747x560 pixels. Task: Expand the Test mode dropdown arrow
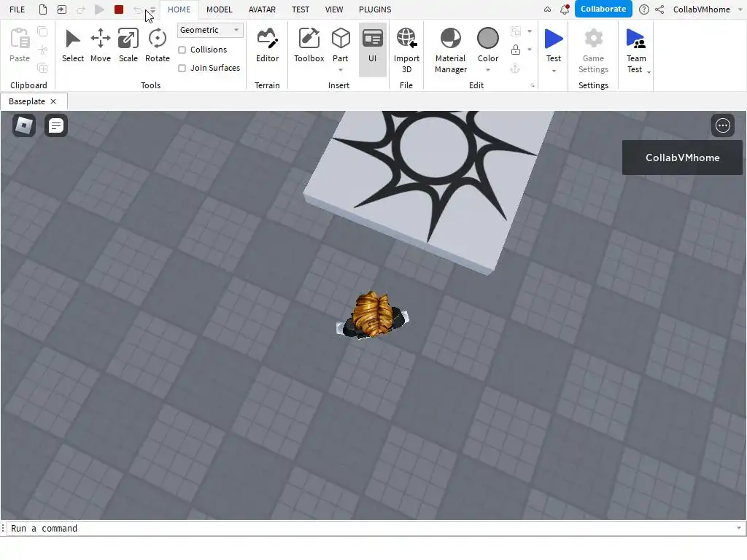(x=554, y=71)
